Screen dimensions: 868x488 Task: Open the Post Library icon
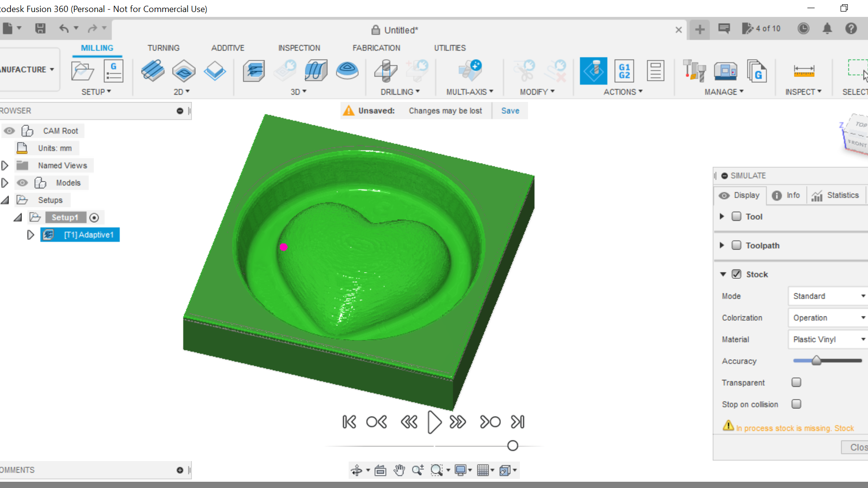click(x=756, y=71)
